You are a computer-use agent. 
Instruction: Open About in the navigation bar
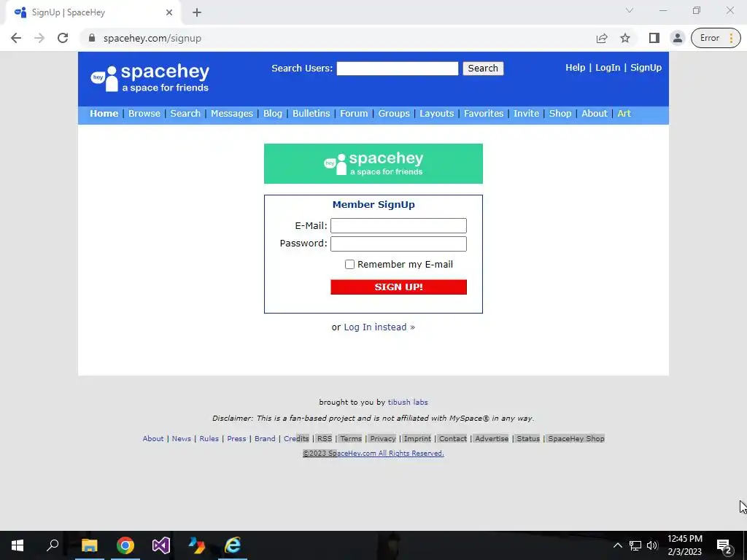click(x=594, y=113)
